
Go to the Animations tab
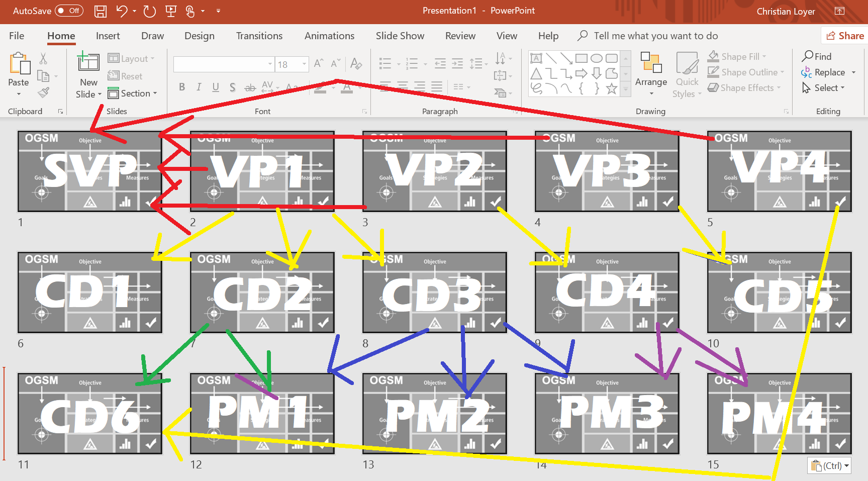(x=329, y=36)
